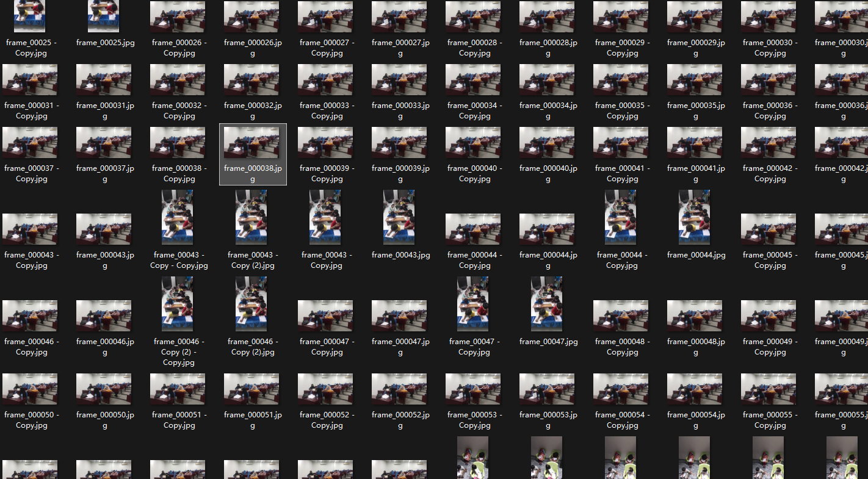Viewport: 868px width, 479px height.
Task: Select thumbnail of frame_000031 - Copy.jpg
Action: tap(30, 79)
